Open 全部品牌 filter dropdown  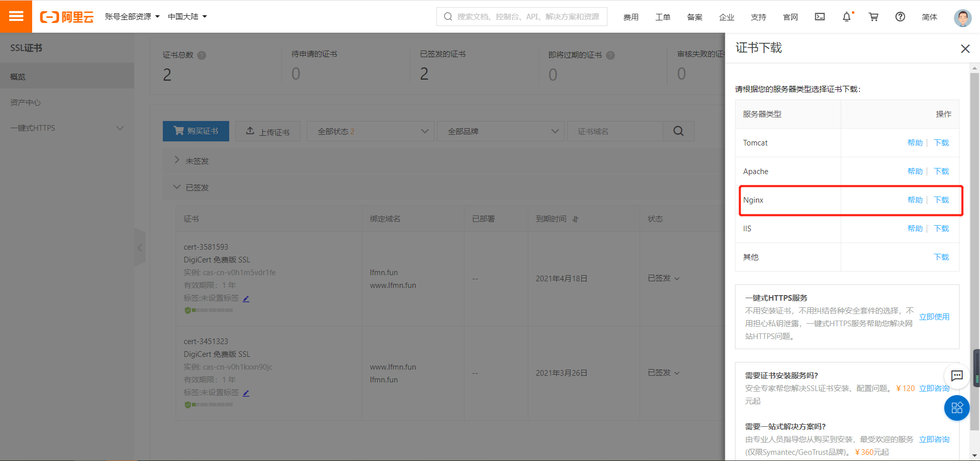[500, 131]
